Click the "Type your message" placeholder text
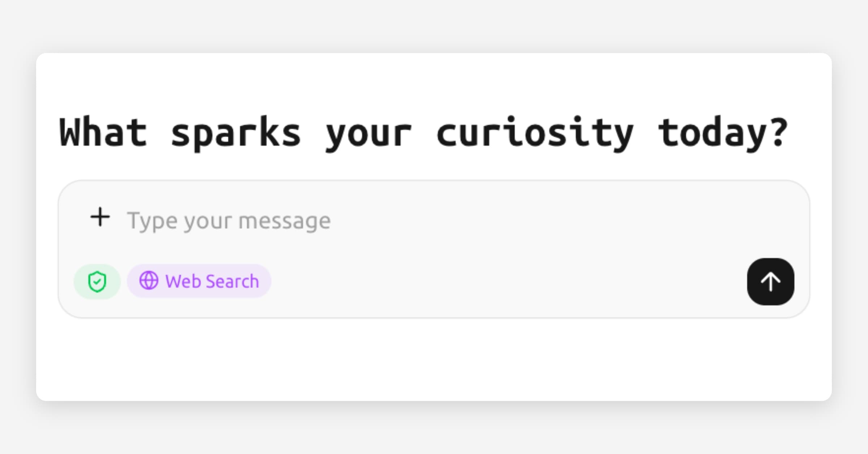Screen dimensions: 868x454 coord(229,220)
